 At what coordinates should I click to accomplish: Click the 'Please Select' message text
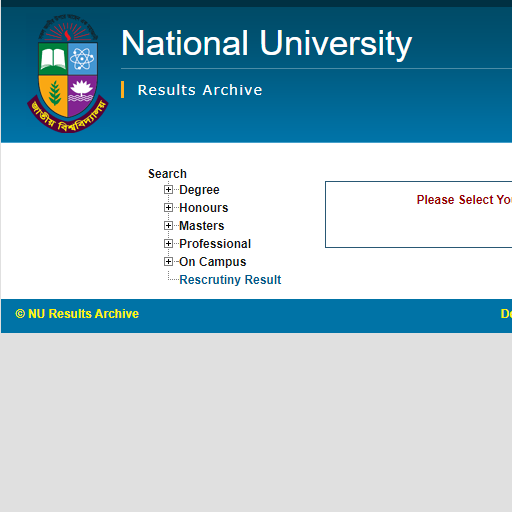pyautogui.click(x=464, y=200)
